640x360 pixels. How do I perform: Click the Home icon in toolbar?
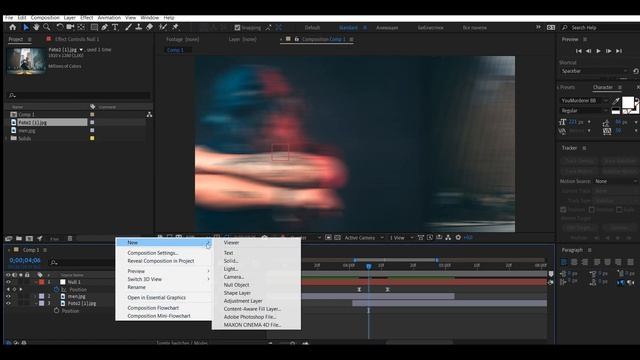coord(13,27)
